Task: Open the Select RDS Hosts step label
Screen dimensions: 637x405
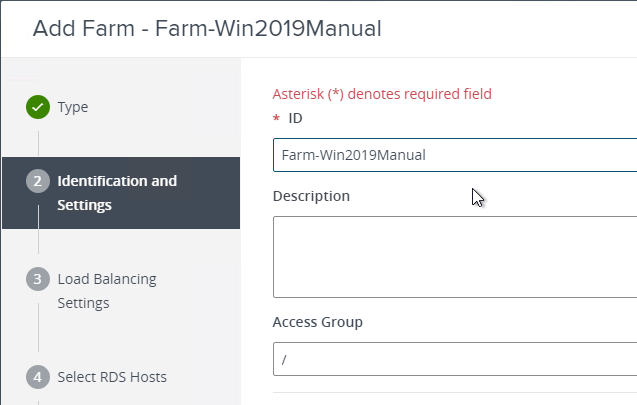Action: point(112,377)
